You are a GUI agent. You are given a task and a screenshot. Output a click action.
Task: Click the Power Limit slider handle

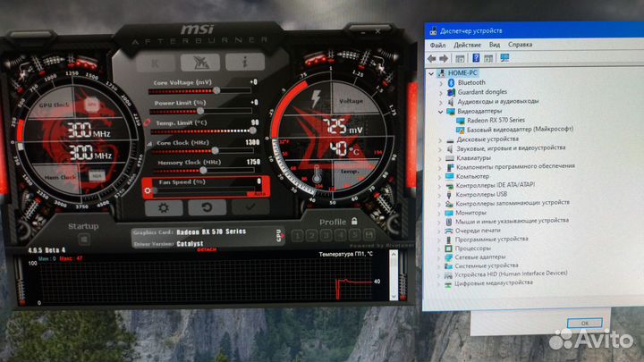click(200, 111)
